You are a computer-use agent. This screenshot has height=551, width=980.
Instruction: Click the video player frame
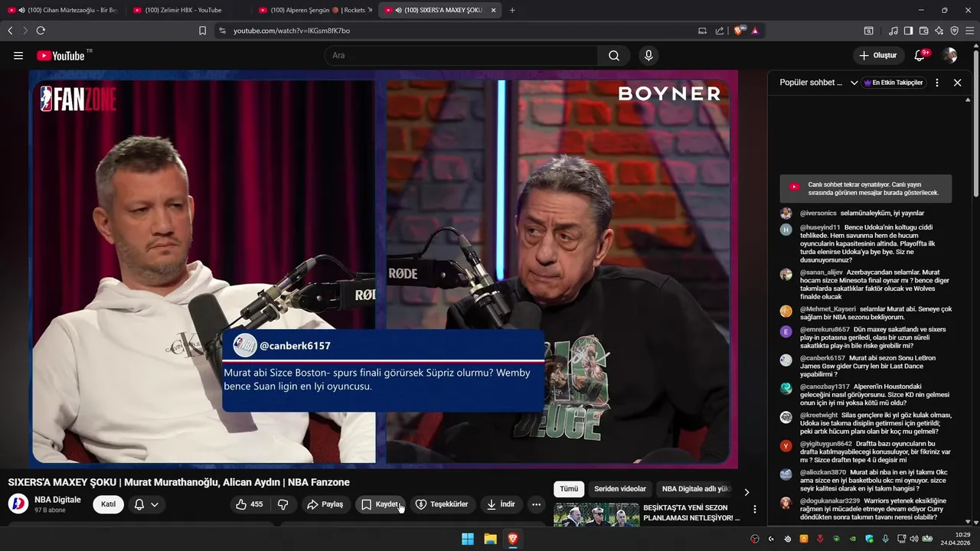[x=384, y=269]
